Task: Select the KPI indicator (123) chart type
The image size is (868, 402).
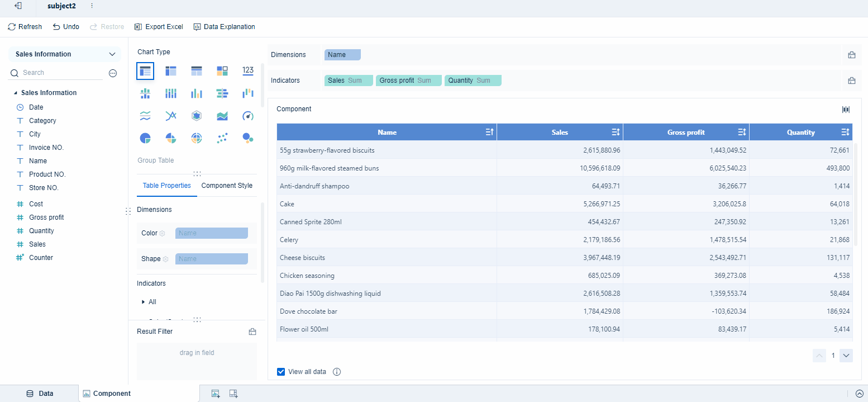Action: (247, 71)
